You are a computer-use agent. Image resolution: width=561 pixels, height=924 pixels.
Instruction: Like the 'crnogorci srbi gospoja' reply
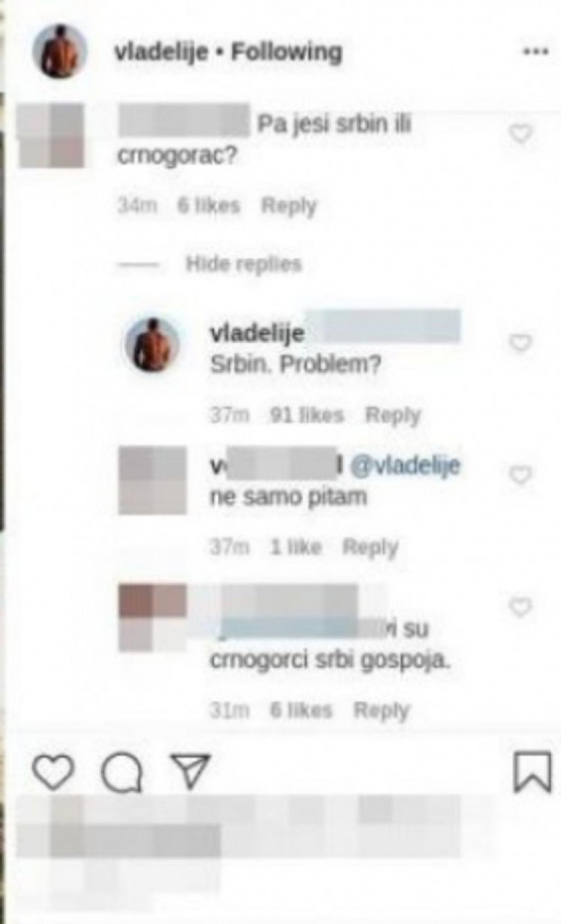(520, 607)
